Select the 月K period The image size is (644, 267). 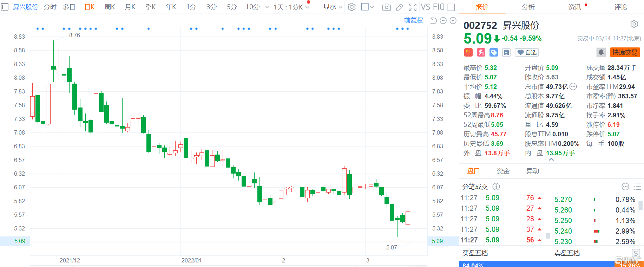(x=130, y=7)
